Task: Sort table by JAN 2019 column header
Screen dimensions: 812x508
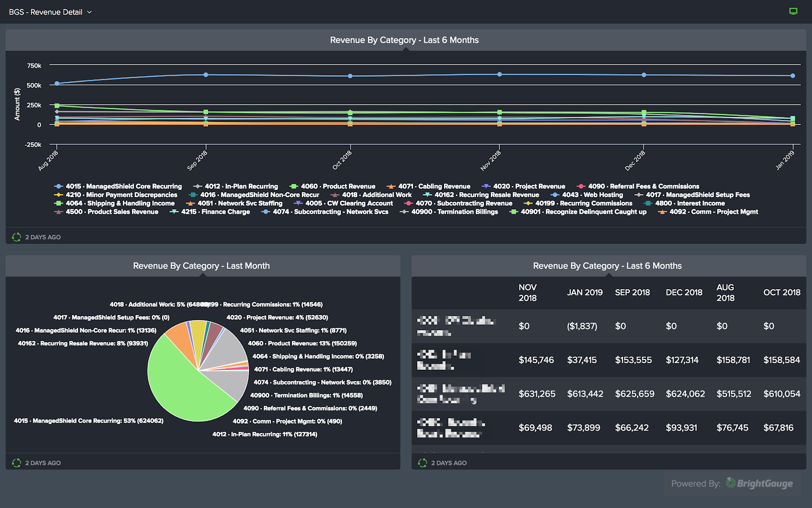Action: coord(585,293)
